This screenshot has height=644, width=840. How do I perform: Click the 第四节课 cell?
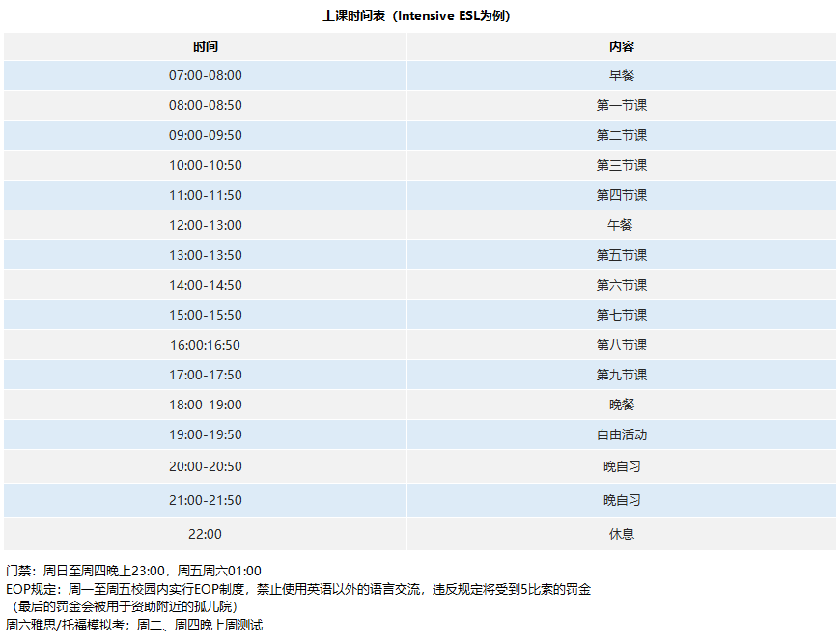tap(622, 196)
